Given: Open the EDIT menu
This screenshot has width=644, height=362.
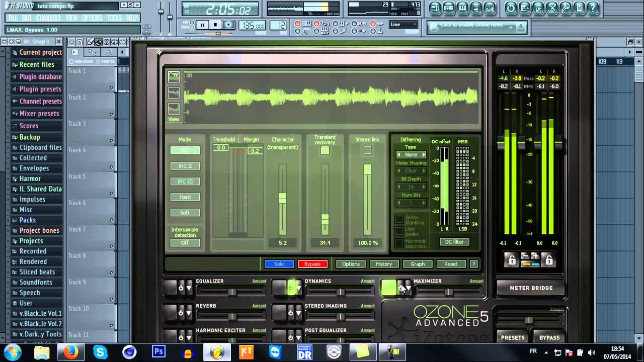Looking at the screenshot, I should [x=27, y=18].
